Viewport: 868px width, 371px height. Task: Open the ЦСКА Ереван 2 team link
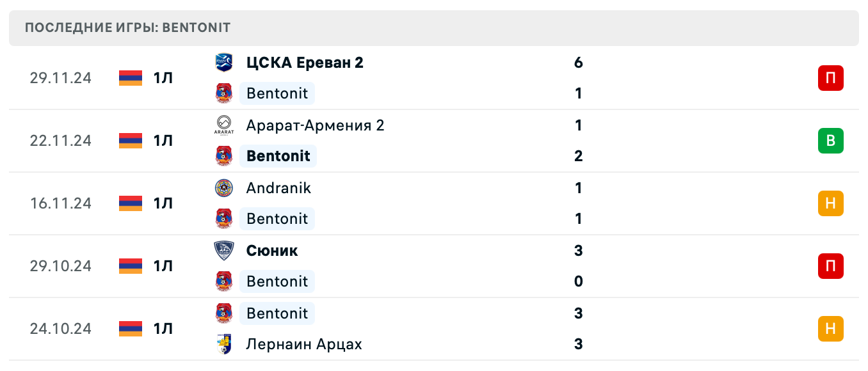[305, 63]
